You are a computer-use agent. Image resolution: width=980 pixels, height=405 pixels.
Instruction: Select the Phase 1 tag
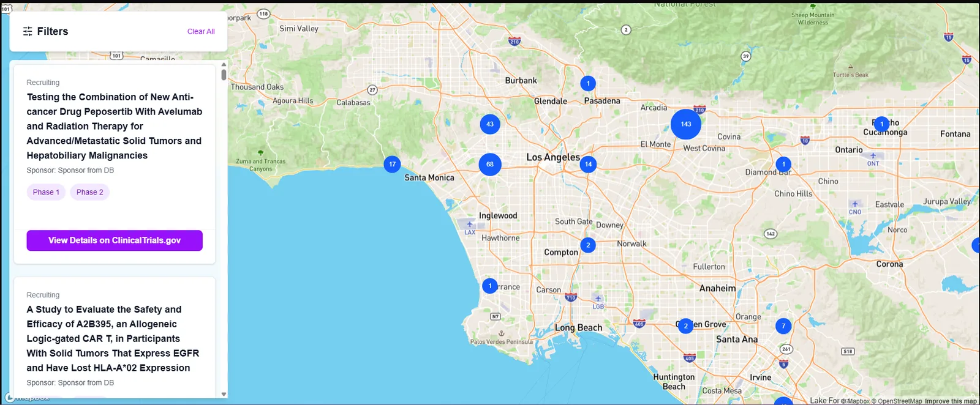point(46,192)
